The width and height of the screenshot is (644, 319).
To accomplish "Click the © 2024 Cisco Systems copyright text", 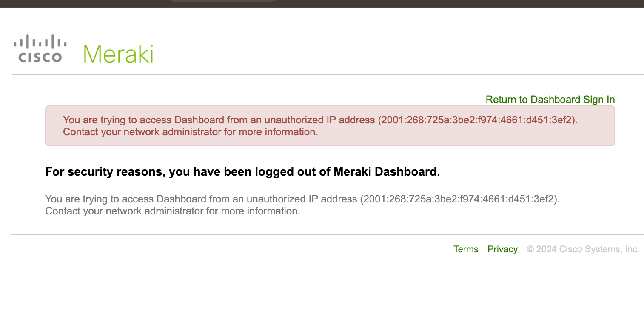I will [x=583, y=249].
